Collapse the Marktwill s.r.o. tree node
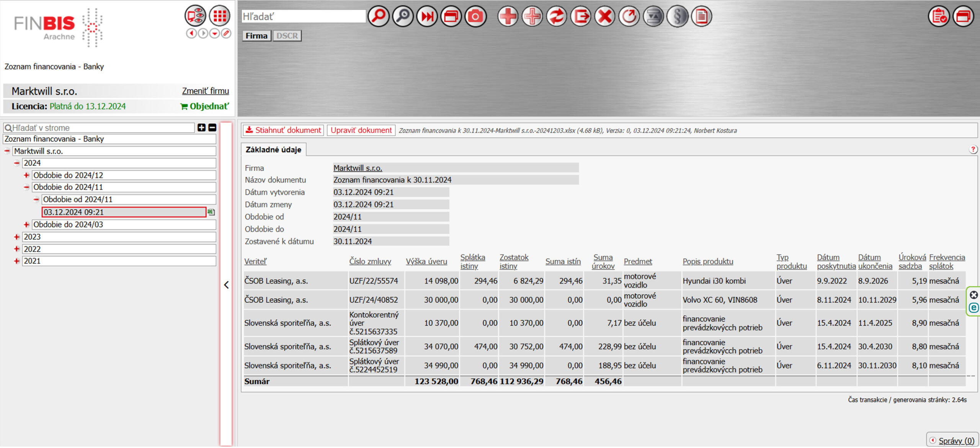This screenshot has width=980, height=448. pos(7,151)
